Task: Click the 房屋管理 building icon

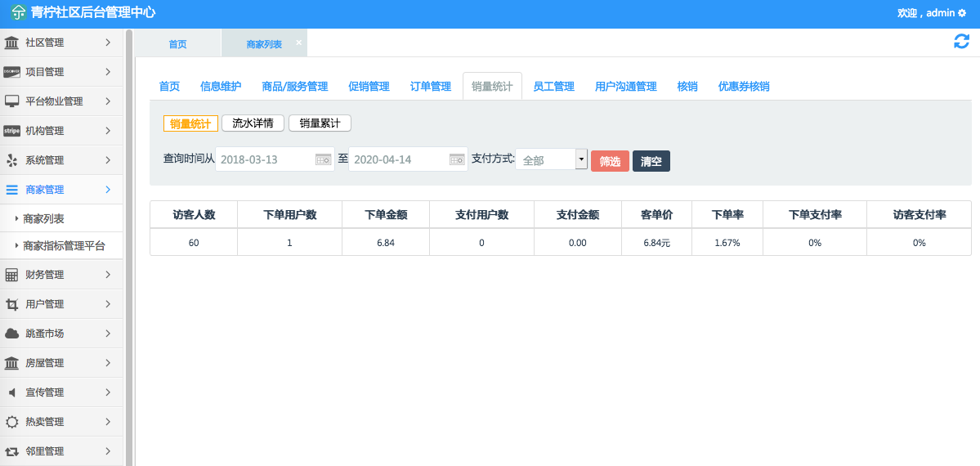Action: click(x=11, y=363)
